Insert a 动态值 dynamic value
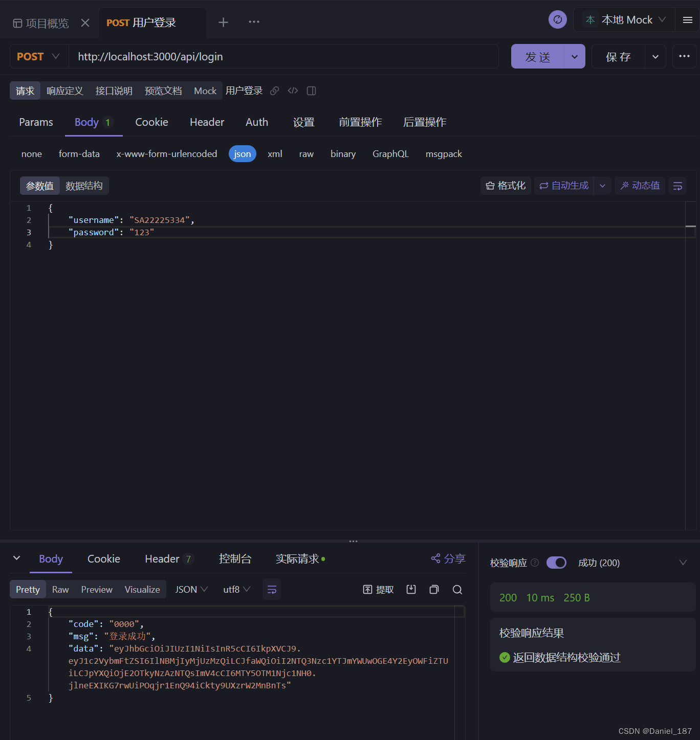The height and width of the screenshot is (740, 700). click(640, 186)
